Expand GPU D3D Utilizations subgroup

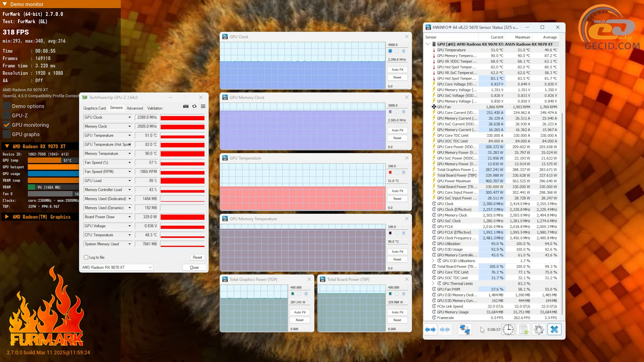pyautogui.click(x=433, y=261)
